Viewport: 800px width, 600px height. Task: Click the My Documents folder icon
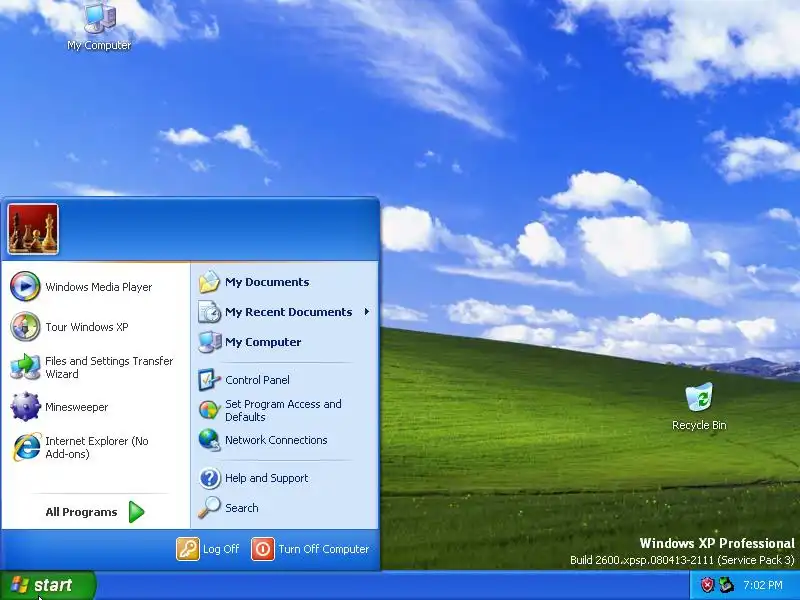point(209,282)
